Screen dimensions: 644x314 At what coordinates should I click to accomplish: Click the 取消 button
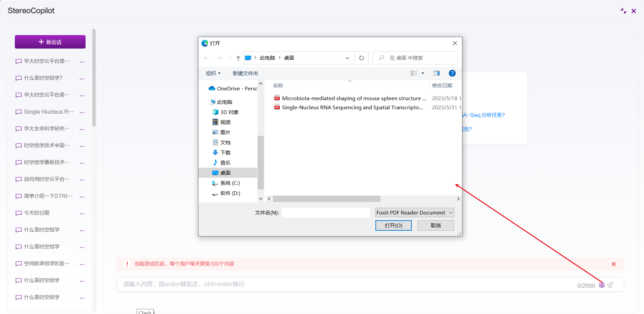(x=435, y=225)
